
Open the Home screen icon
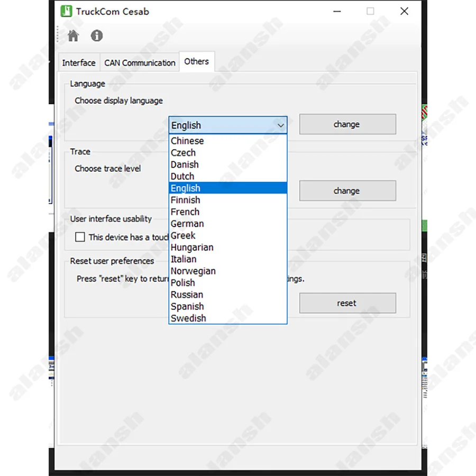[73, 36]
